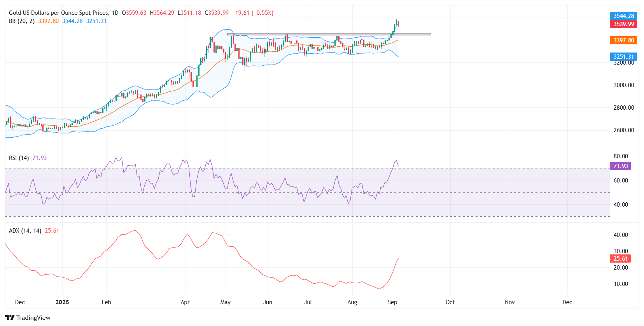644x326 pixels.
Task: Click the 30.00 level on ADX scale
Action: (x=621, y=251)
